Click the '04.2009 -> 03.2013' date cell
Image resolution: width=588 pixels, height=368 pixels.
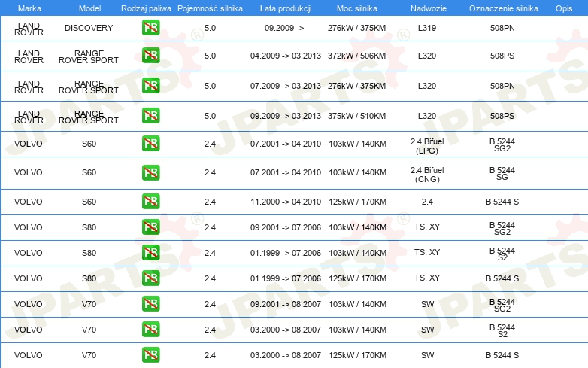[x=286, y=56]
